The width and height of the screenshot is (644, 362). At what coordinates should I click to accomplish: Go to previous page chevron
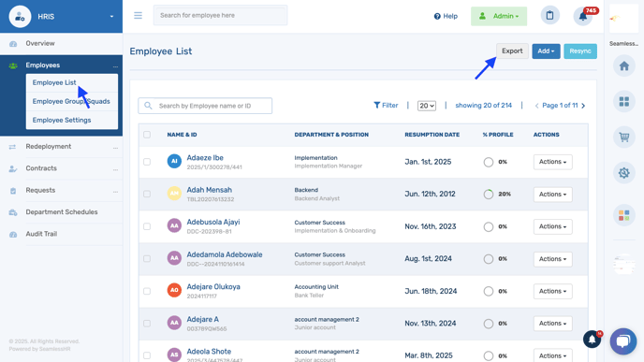(x=536, y=106)
